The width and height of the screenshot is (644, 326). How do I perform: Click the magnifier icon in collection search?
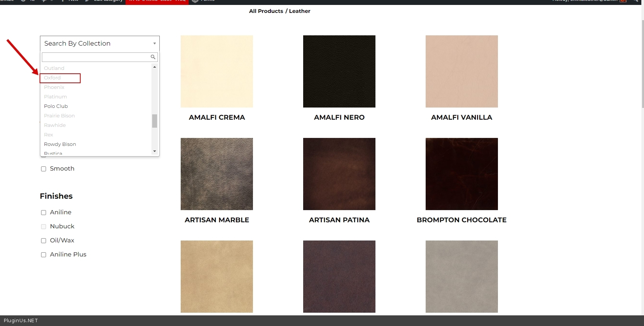tap(153, 57)
